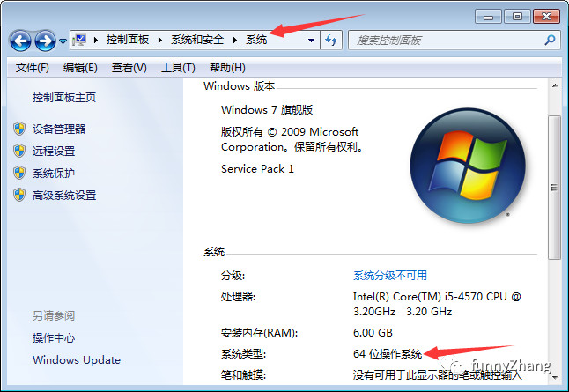Open 高级系统设置 link
This screenshot has height=392, width=569.
64,196
